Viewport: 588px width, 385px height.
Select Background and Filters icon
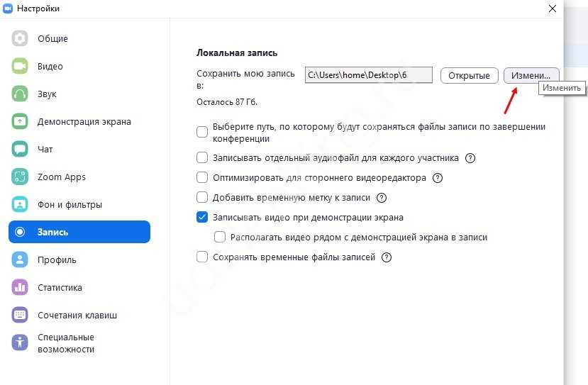pyautogui.click(x=20, y=204)
